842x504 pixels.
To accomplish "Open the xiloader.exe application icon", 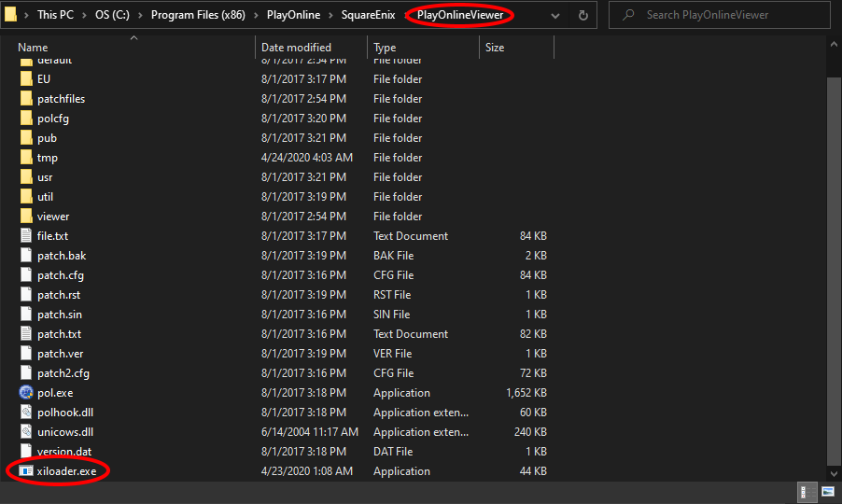I will pos(26,471).
